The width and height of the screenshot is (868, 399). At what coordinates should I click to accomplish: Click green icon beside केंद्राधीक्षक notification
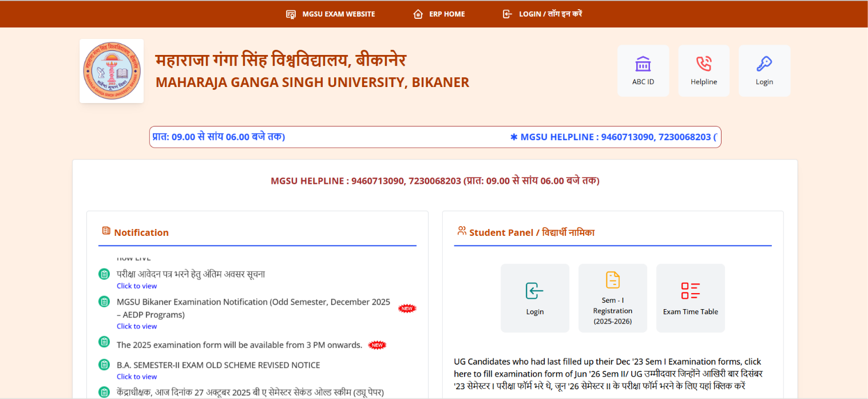coord(104,392)
